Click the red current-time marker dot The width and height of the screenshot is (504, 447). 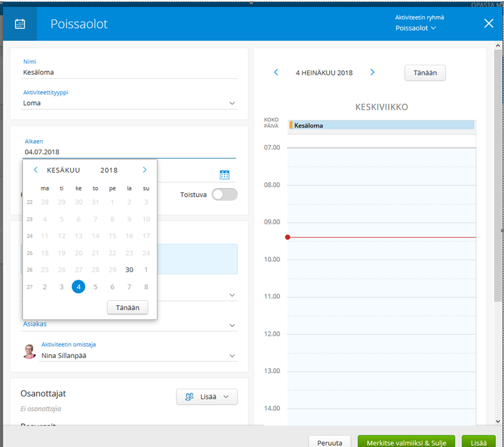pyautogui.click(x=288, y=237)
